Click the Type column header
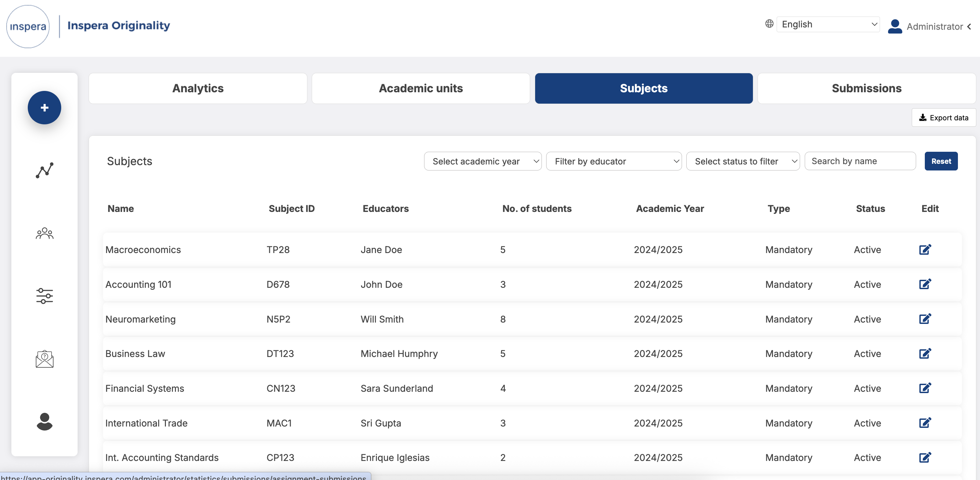The image size is (980, 480). tap(779, 209)
